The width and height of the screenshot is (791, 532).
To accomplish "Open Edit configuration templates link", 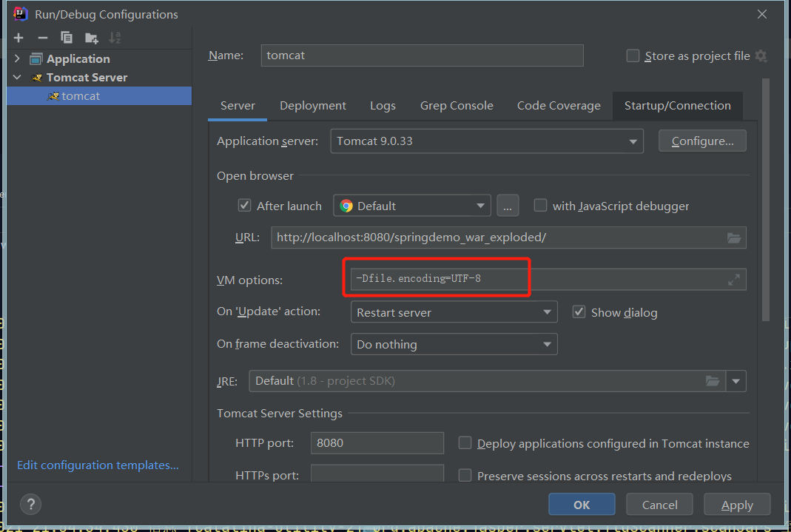I will pyautogui.click(x=98, y=465).
